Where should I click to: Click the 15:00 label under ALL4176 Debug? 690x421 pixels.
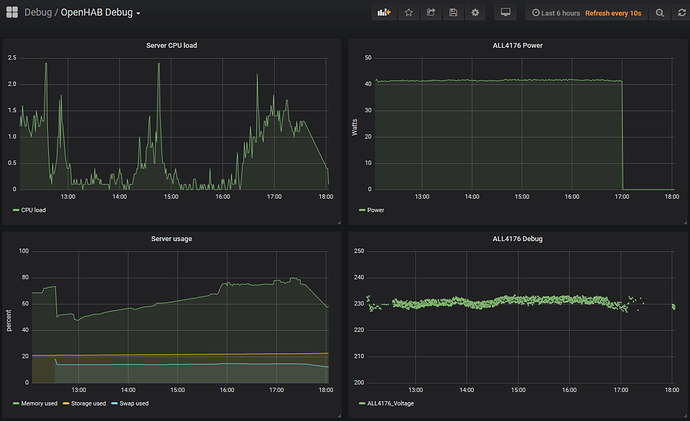click(518, 390)
